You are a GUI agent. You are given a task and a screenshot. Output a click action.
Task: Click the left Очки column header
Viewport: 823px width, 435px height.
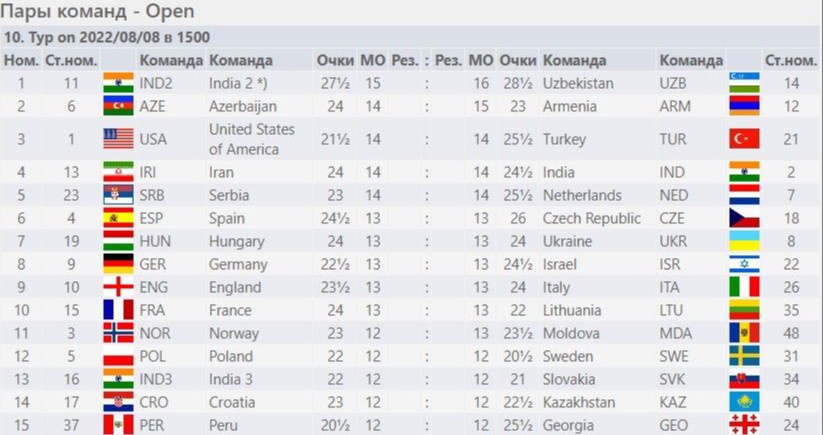[x=335, y=61]
